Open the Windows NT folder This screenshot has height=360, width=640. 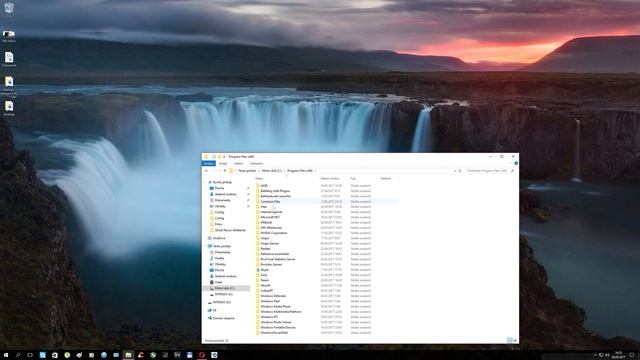coord(269,317)
